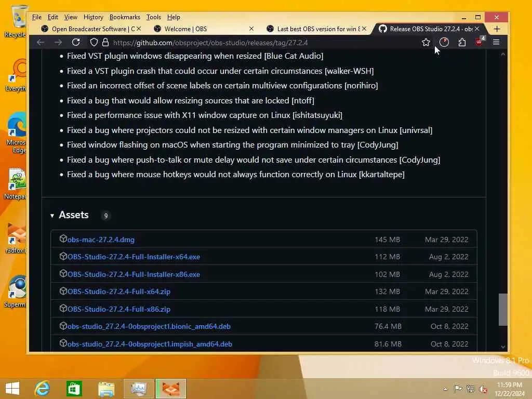Open the network tray icon
The height and width of the screenshot is (399, 532).
(471, 389)
